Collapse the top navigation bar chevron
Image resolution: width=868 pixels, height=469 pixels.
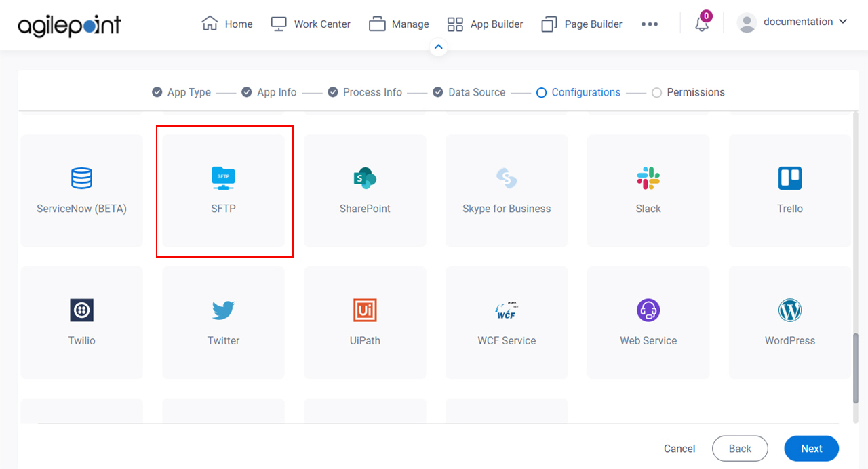(x=438, y=47)
